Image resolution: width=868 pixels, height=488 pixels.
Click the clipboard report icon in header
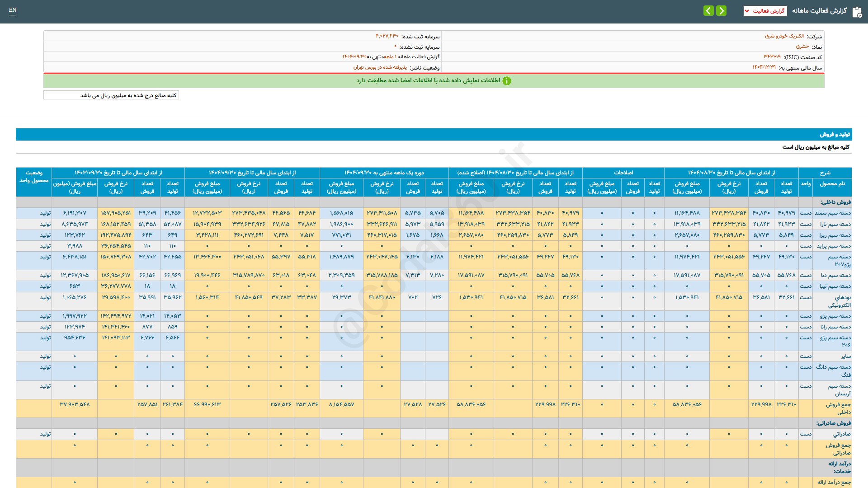[857, 12]
